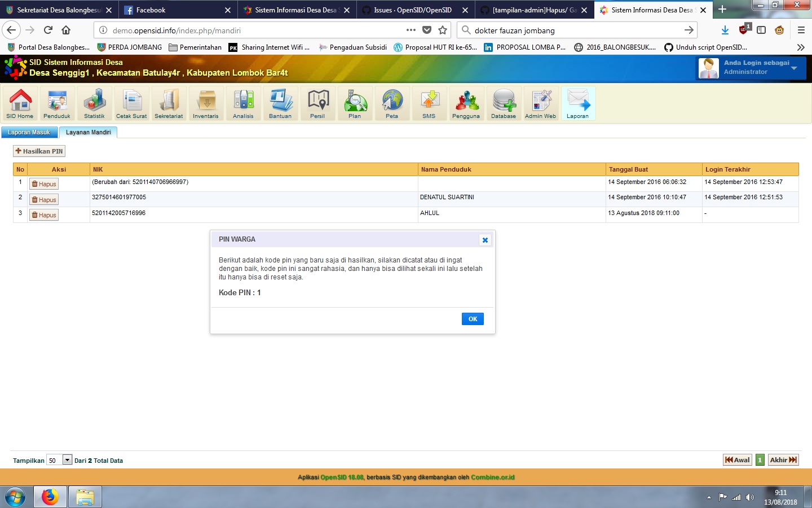Screen dimensions: 812x508
Task: Open the SID Home module
Action: (19, 103)
